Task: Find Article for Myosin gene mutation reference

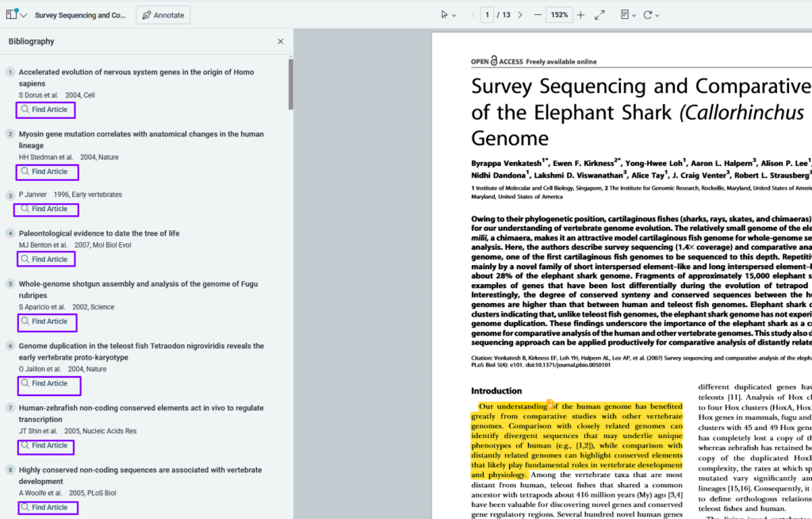Action: click(46, 171)
